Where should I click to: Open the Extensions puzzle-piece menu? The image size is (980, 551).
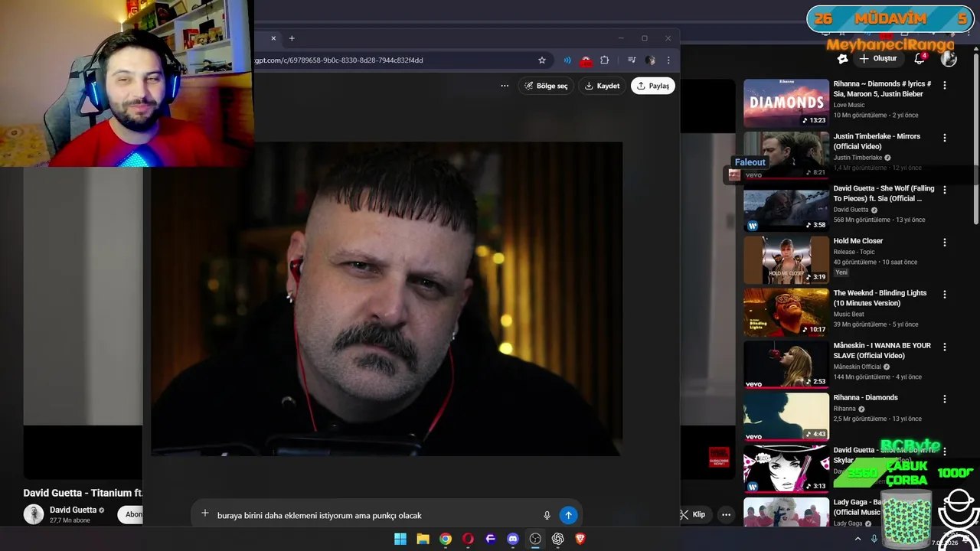[604, 60]
